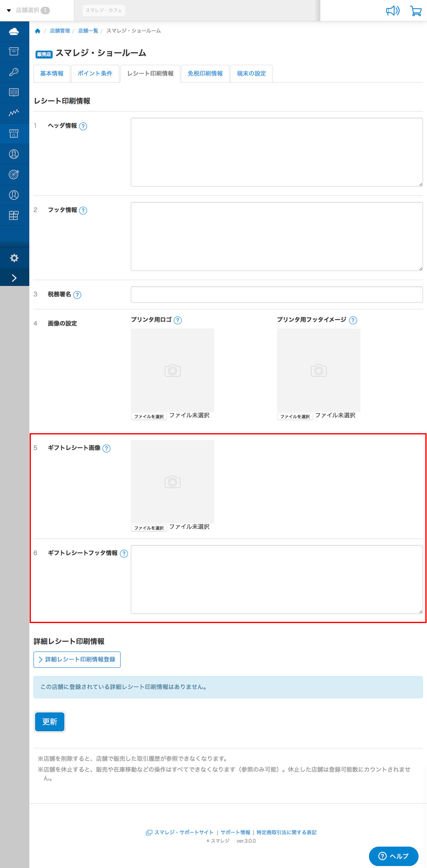Image resolution: width=427 pixels, height=868 pixels.
Task: Choose file for プリンタ用ロゴ
Action: click(149, 416)
